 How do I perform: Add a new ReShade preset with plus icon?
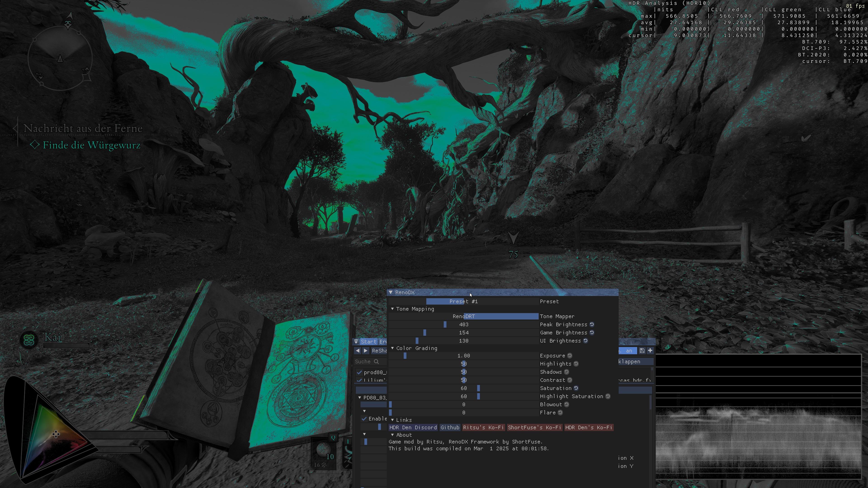point(650,351)
